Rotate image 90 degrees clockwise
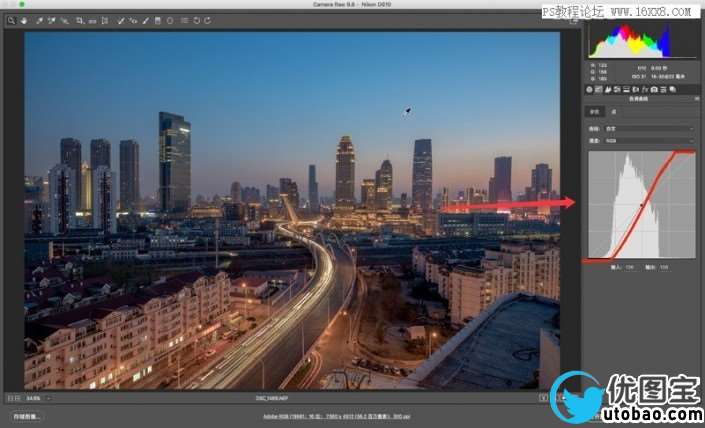Viewport: 705px width, 428px height. pos(207,20)
